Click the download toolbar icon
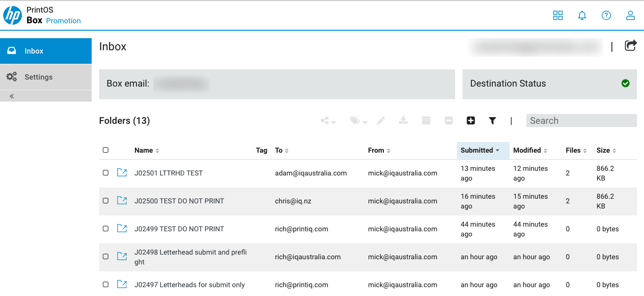Image resolution: width=644 pixels, height=296 pixels. [403, 121]
